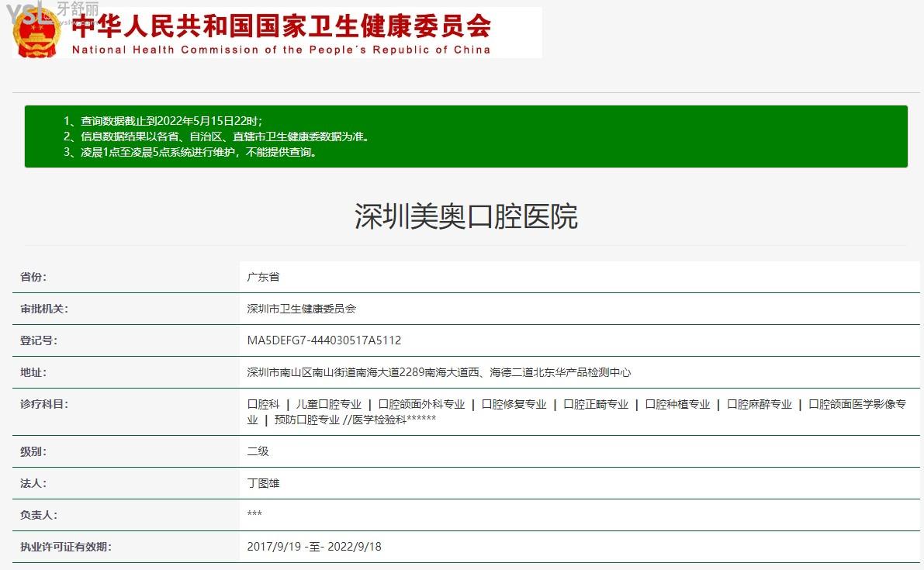Screen dimensions: 924x570
Task: Click the department 口腔种植专业
Action: 678,404
